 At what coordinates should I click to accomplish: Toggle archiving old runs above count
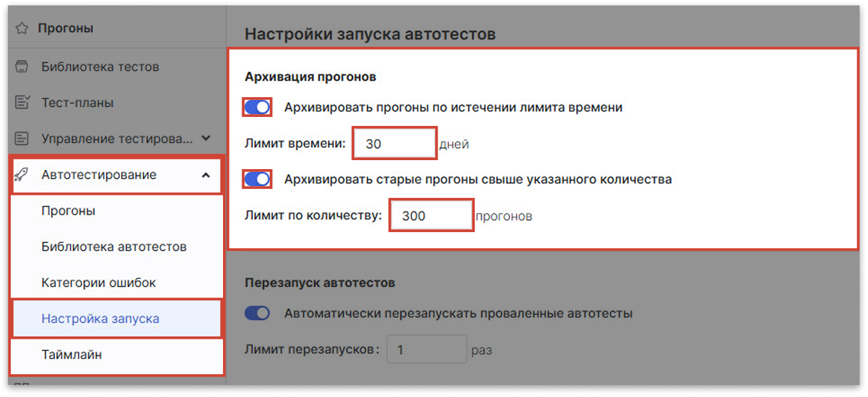tap(257, 179)
